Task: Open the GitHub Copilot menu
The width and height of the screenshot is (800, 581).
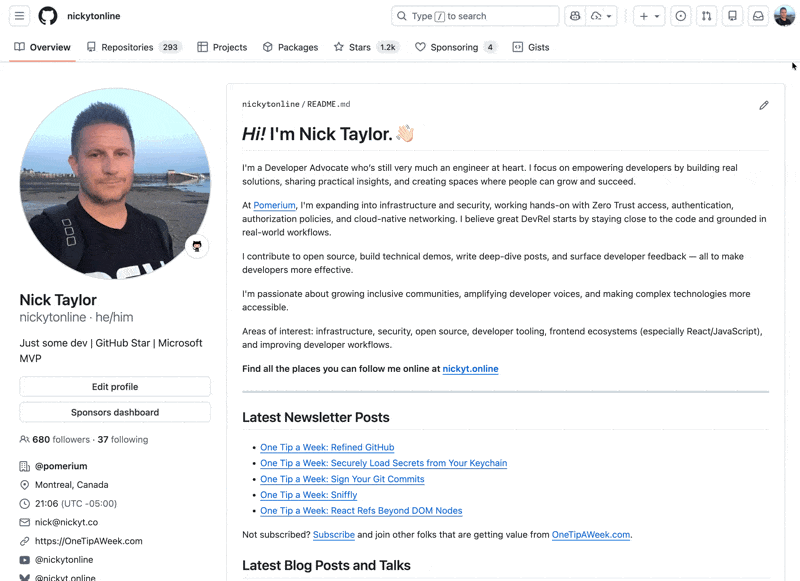Action: click(573, 16)
